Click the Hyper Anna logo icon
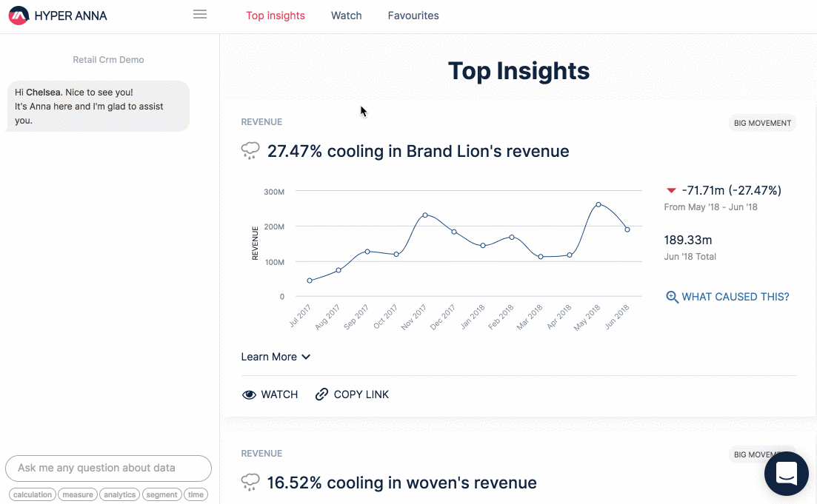The width and height of the screenshot is (817, 504). (x=19, y=16)
